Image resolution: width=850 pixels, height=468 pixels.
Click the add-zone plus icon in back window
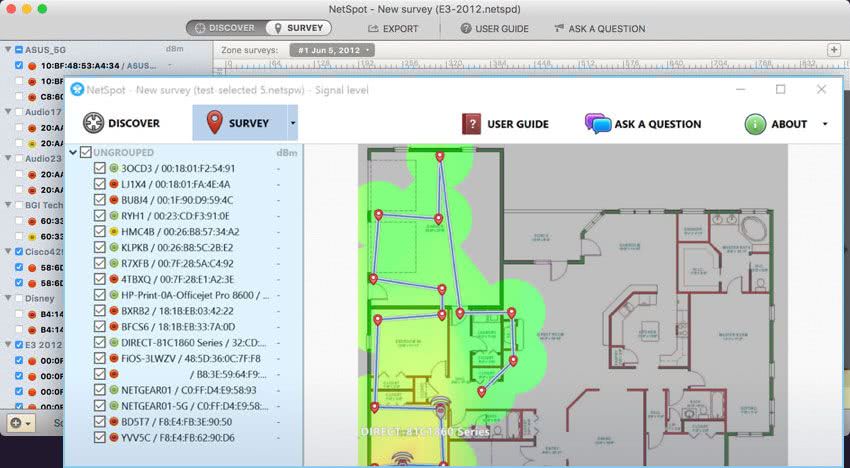pyautogui.click(x=834, y=50)
